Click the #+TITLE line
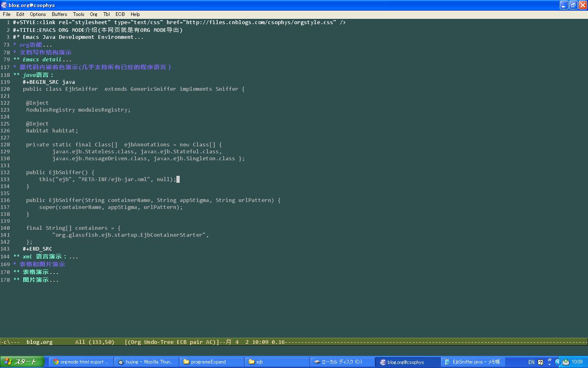Image resolution: width=588 pixels, height=368 pixels. click(x=98, y=30)
